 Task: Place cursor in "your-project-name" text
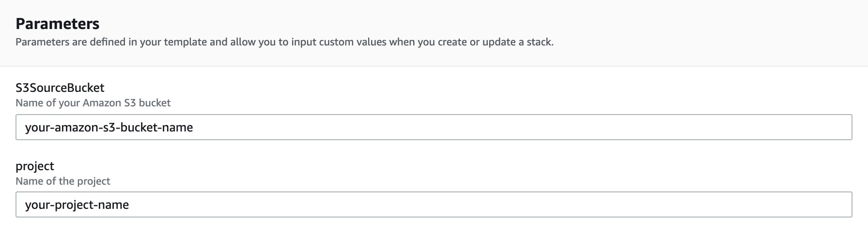tap(77, 205)
